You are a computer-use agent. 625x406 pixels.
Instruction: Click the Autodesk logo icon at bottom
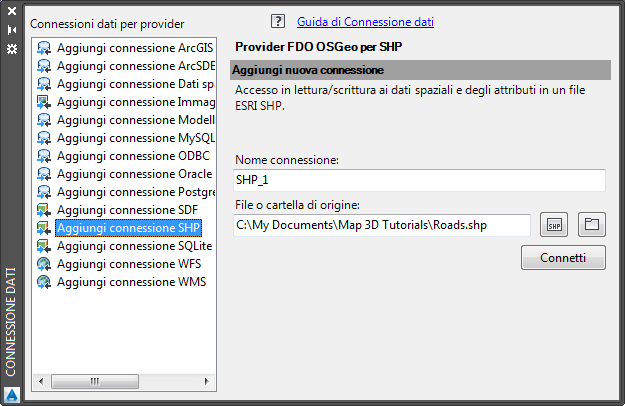12,393
